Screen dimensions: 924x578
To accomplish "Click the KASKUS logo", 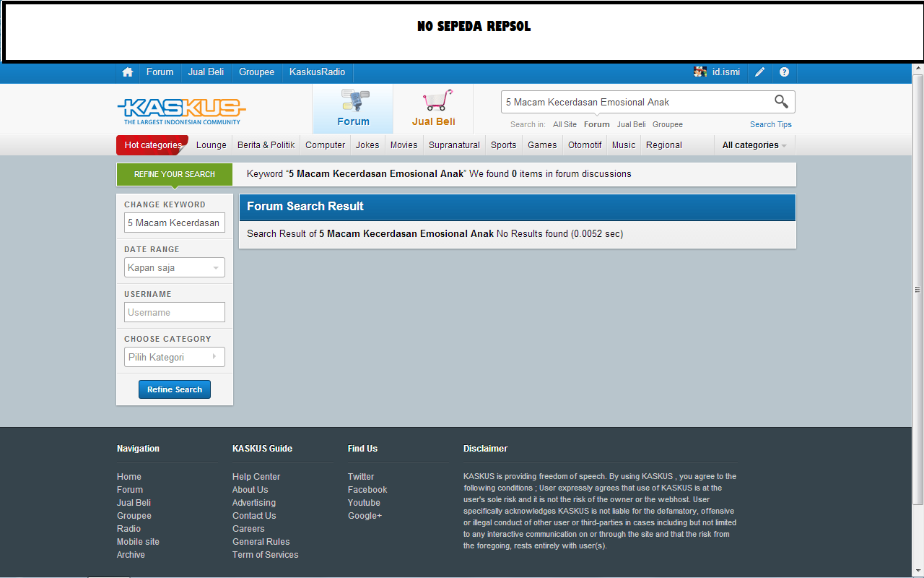I will coord(182,111).
